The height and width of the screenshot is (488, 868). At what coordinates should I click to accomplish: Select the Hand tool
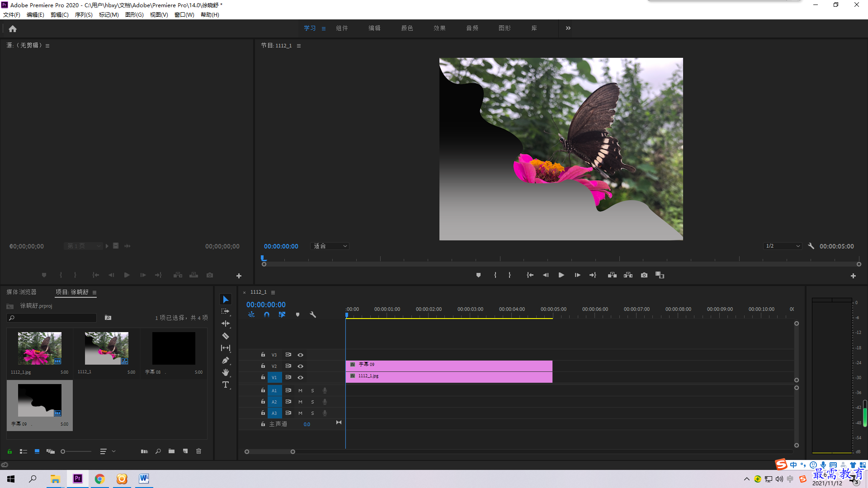coord(226,372)
